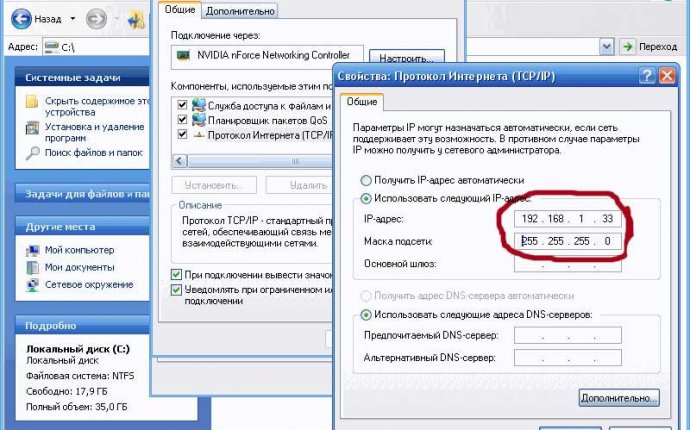This screenshot has height=430, width=690.
Task: Close the TCP/IP properties dialog
Action: point(667,76)
